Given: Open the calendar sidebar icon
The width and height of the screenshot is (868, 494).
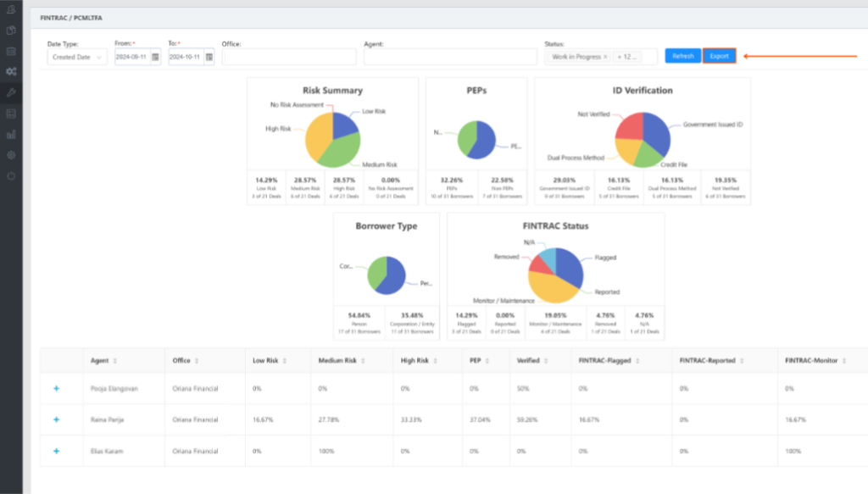Looking at the screenshot, I should coord(11,52).
